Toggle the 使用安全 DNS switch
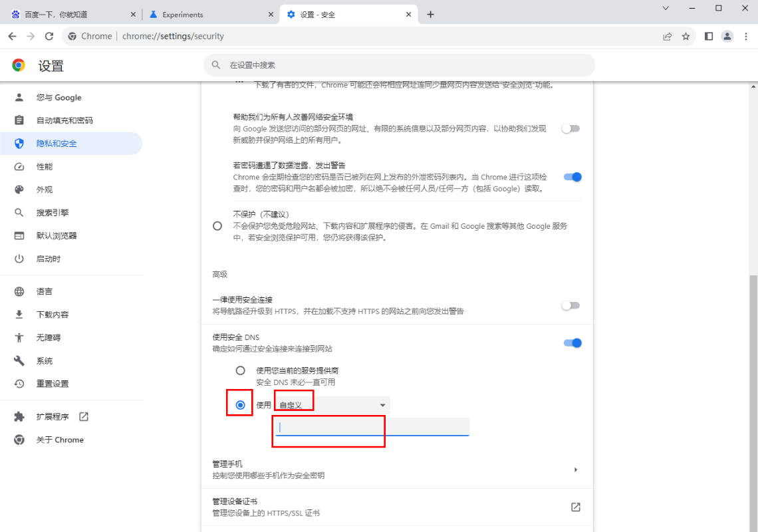This screenshot has width=758, height=532. pos(572,343)
